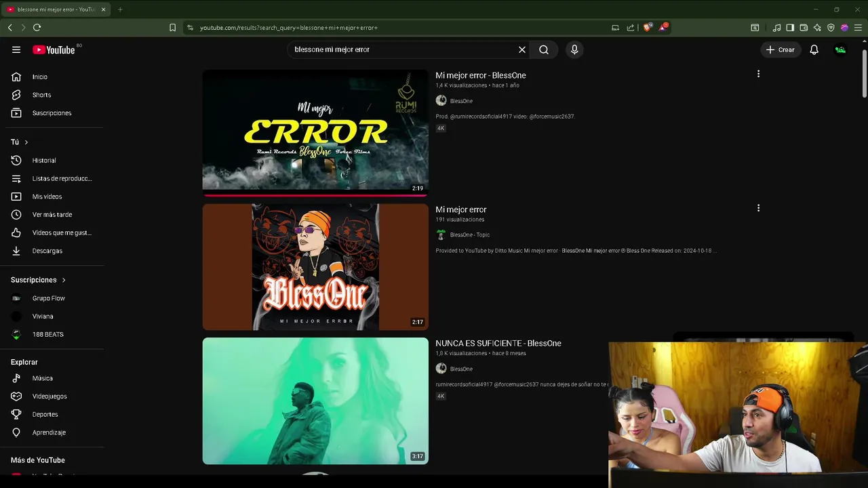This screenshot has width=868, height=488.
Task: Play the BlessOne cartoon cover thumbnail
Action: click(x=315, y=266)
